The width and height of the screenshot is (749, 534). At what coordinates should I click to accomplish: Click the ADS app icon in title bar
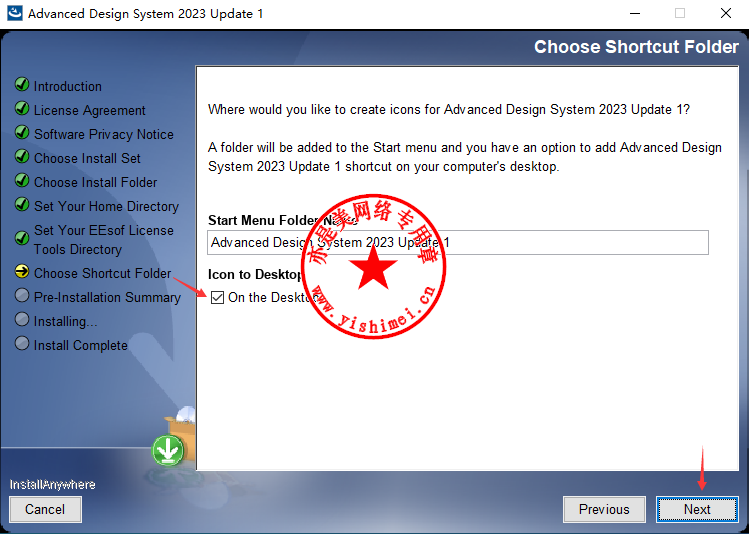coord(15,13)
